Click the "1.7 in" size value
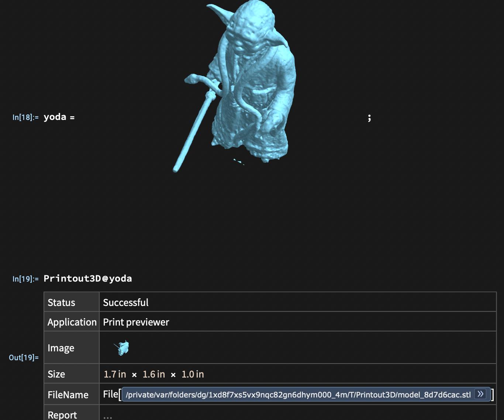504x420 pixels. click(115, 374)
